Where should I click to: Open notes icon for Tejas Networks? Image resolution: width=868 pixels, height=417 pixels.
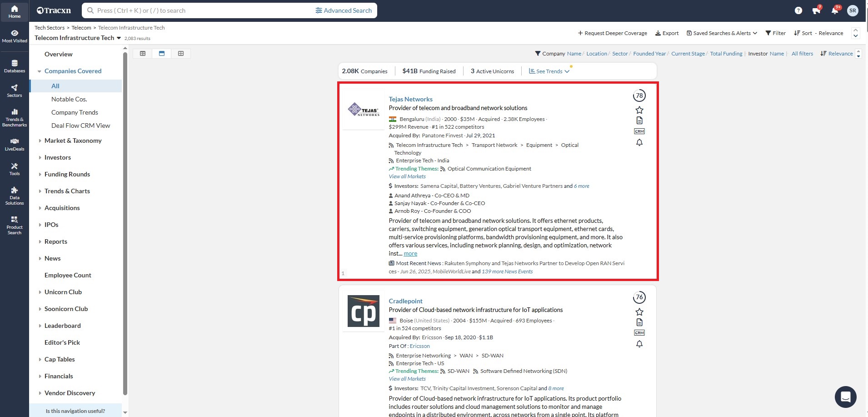pos(639,121)
